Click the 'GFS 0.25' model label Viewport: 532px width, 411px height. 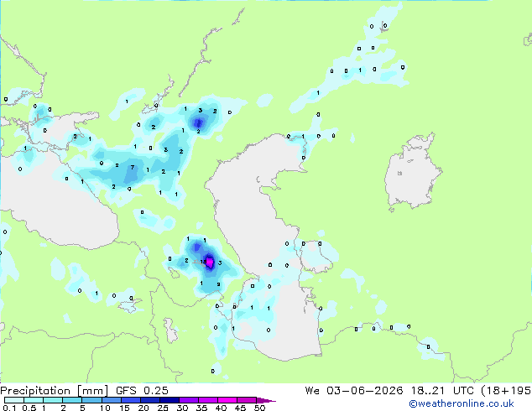[x=142, y=391]
